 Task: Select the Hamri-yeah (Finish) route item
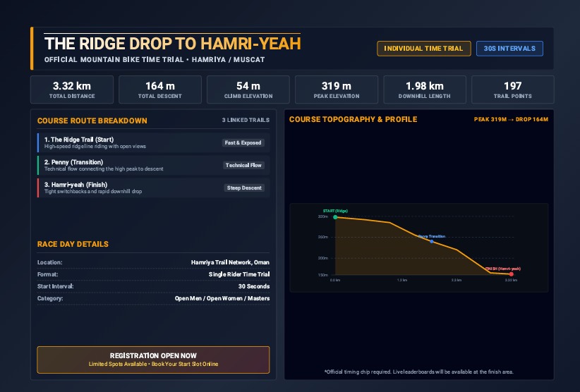(154, 188)
